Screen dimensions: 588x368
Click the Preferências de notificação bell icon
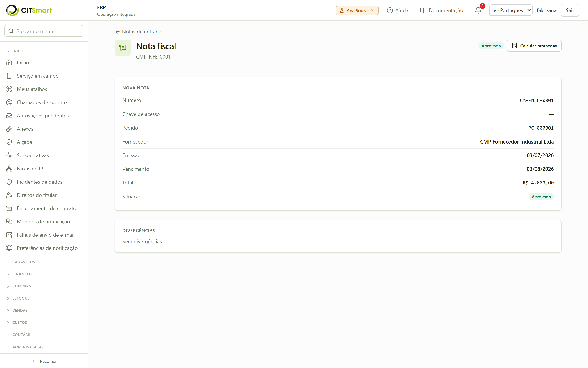(x=9, y=248)
